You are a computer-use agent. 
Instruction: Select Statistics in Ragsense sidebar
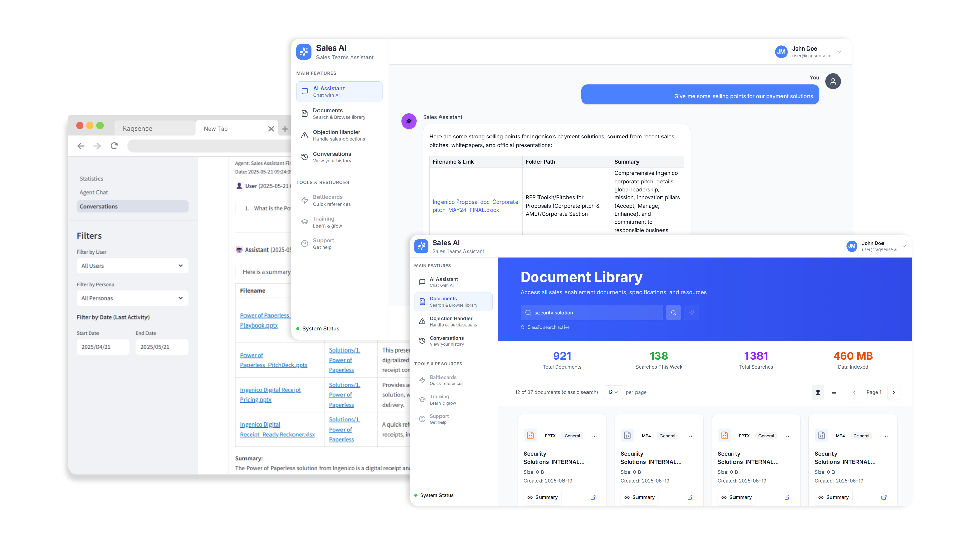91,179
